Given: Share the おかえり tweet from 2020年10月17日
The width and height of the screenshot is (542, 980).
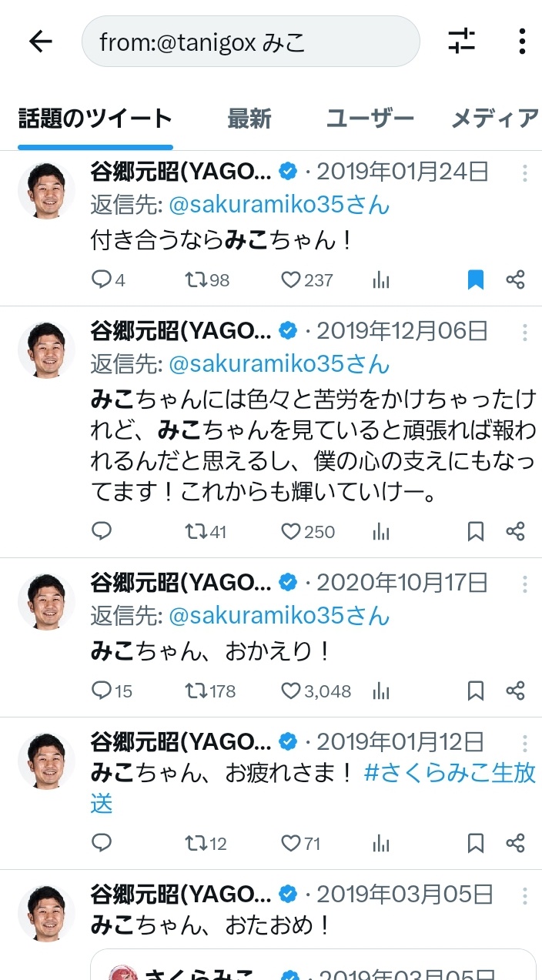Looking at the screenshot, I should coord(516,691).
